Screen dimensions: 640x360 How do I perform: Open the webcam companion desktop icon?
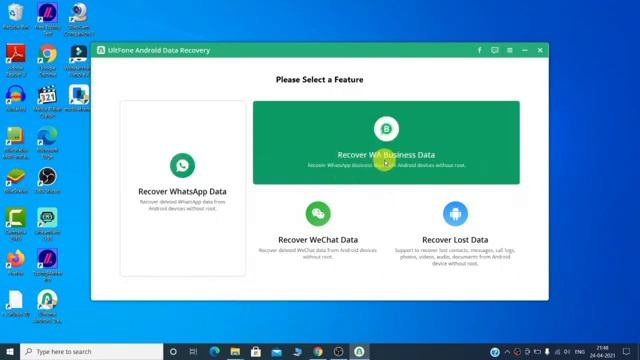pos(79,19)
